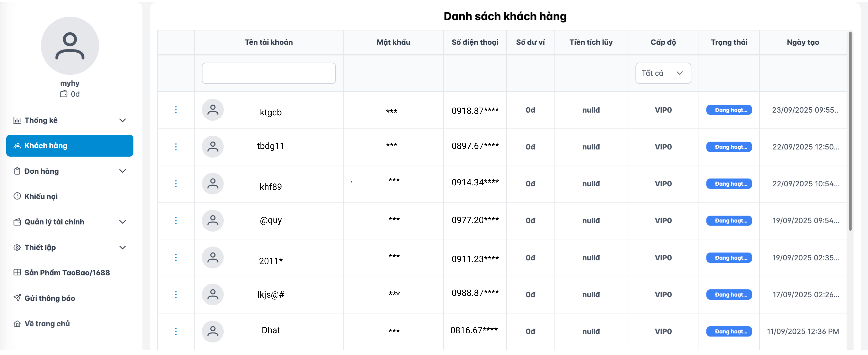This screenshot has width=868, height=355.
Task: Click Về trang chủ link
Action: (x=47, y=324)
